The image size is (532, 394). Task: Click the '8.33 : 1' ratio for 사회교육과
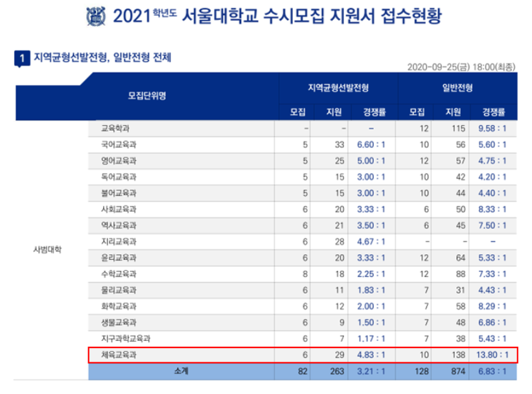[x=492, y=209]
